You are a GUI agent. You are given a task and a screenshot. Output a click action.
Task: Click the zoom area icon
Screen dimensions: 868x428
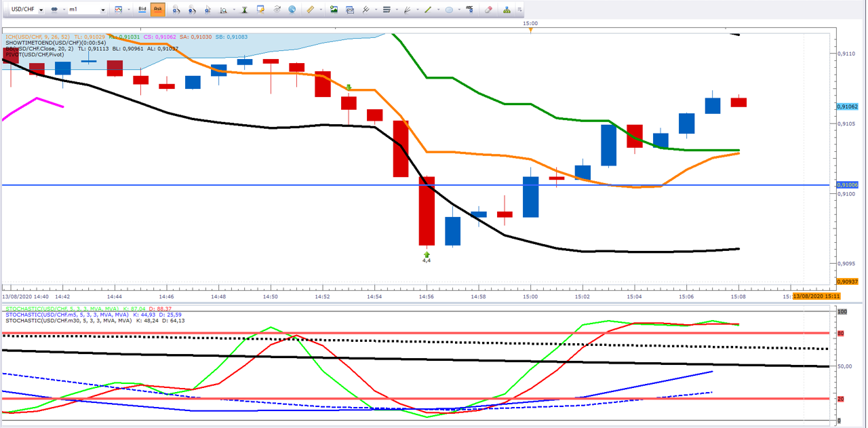(223, 10)
